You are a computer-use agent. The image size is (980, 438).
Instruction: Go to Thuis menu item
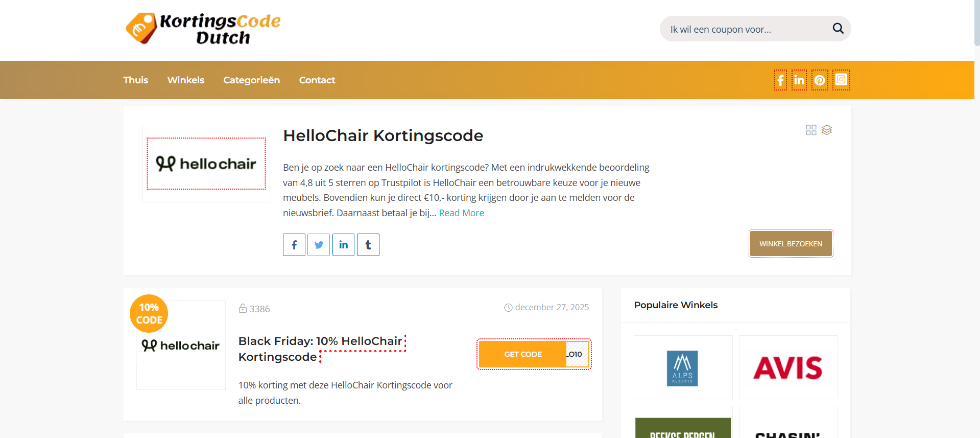[x=135, y=80]
